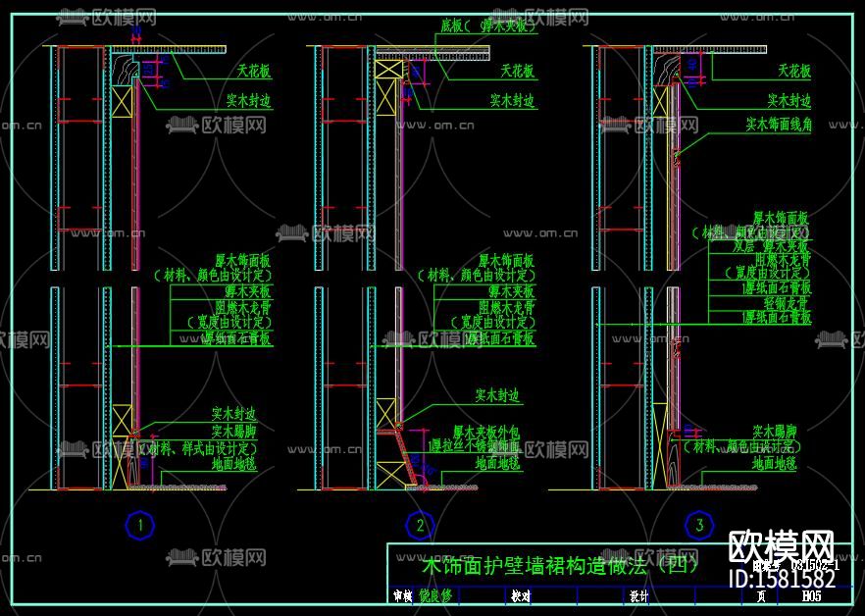865x616 pixels.
Task: Select the 实木踢脚 label in detail 3
Action: pos(775,432)
